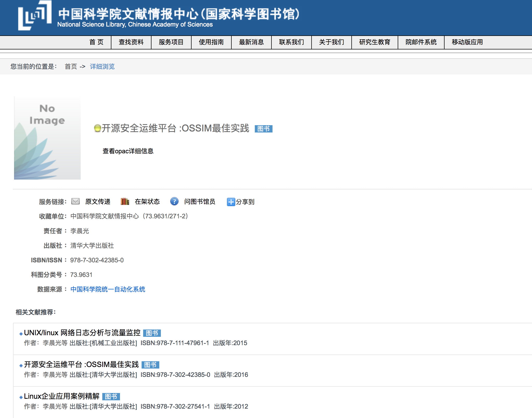Click the National Science Library logo
This screenshot has height=418, width=532.
coord(35,15)
